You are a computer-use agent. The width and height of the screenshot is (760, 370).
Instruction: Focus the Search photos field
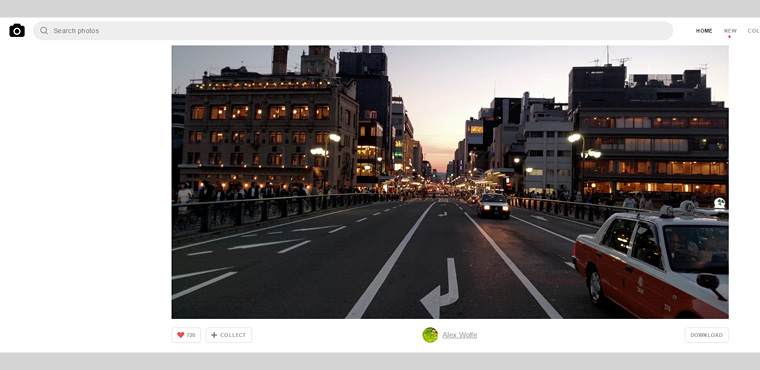tap(353, 31)
